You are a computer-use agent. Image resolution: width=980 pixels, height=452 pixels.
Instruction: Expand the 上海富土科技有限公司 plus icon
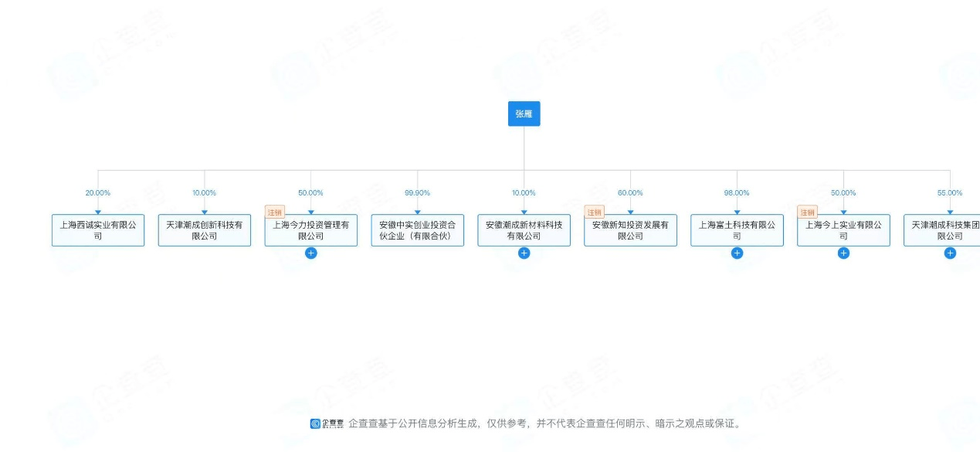tap(737, 253)
